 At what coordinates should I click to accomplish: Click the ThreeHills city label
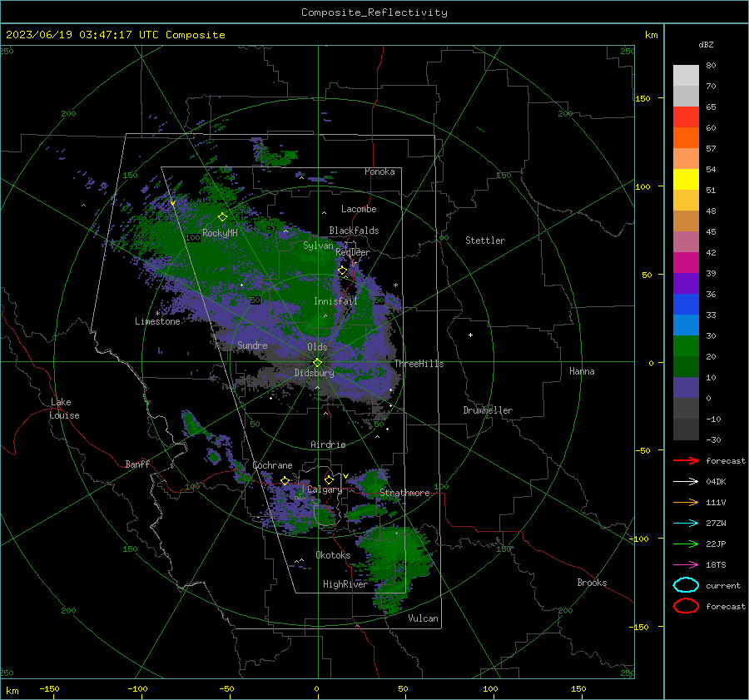point(419,364)
